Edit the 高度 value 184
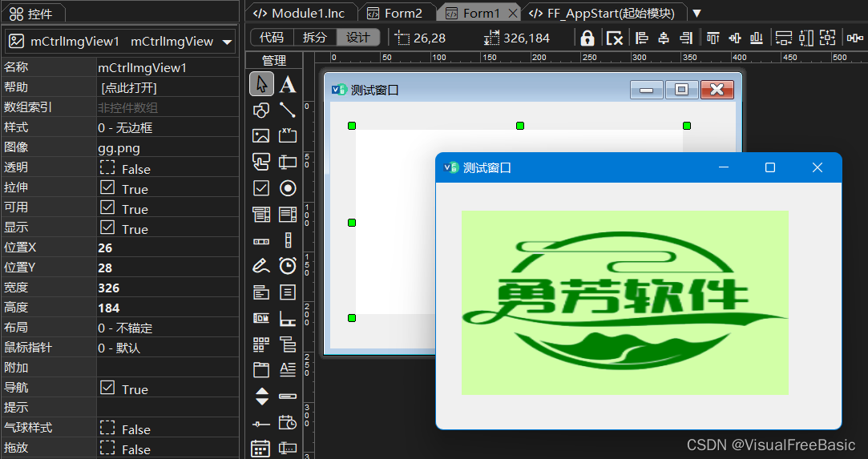Viewport: 868px width, 459px height. point(168,307)
